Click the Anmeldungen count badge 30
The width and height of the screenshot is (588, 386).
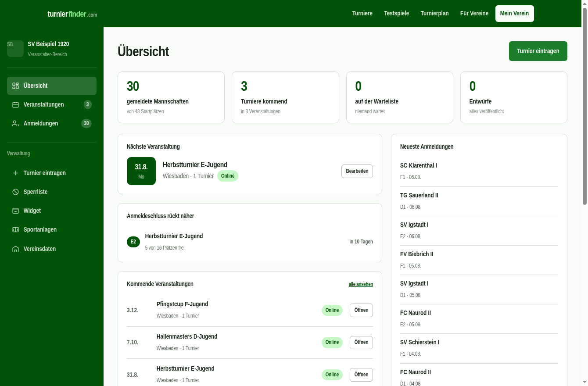tap(86, 123)
